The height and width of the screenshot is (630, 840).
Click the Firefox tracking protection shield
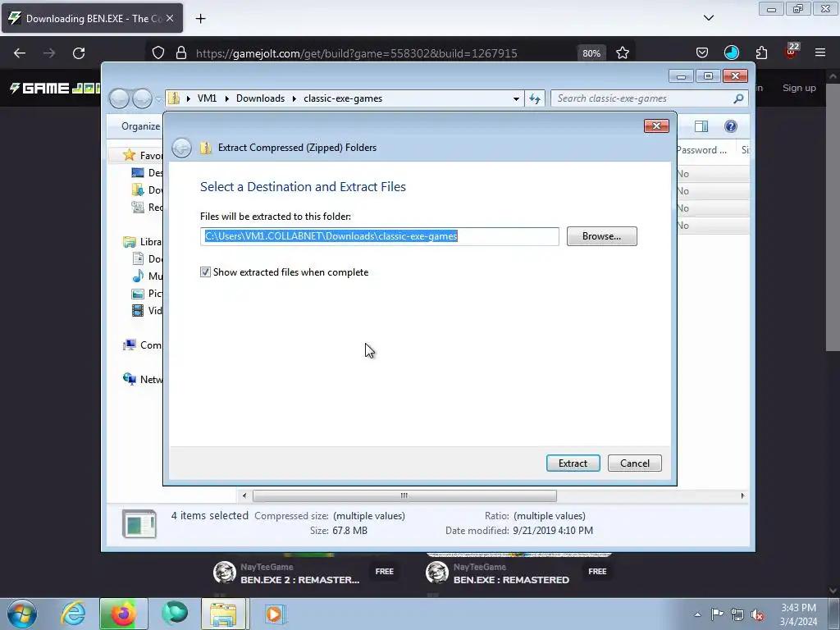pos(158,53)
